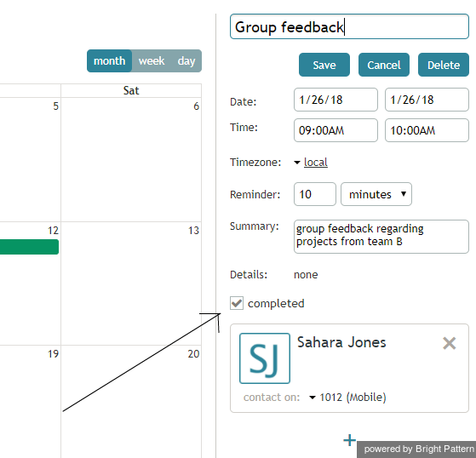Click the event title field Group feedback
Viewport: 476px width, 458px height.
pos(349,26)
